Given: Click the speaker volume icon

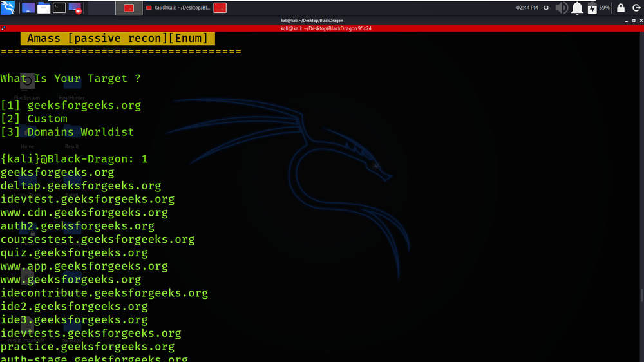Looking at the screenshot, I should click(562, 8).
